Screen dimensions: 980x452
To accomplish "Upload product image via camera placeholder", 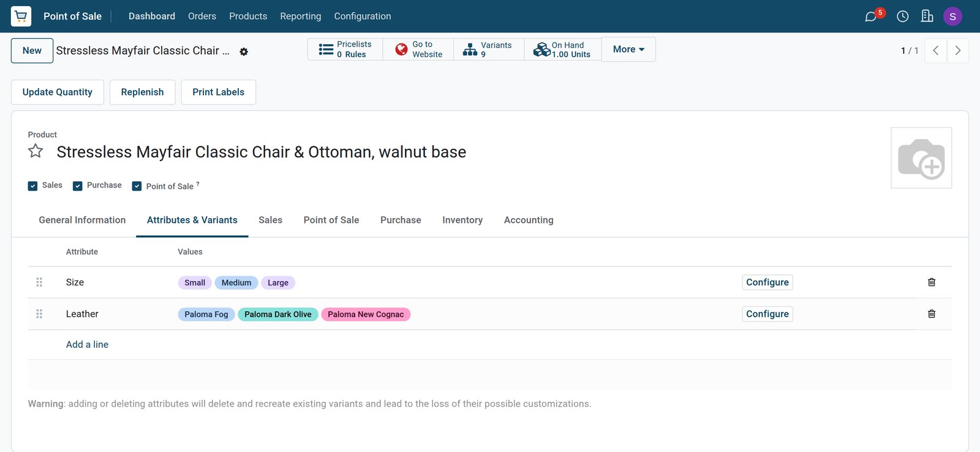I will (x=921, y=158).
